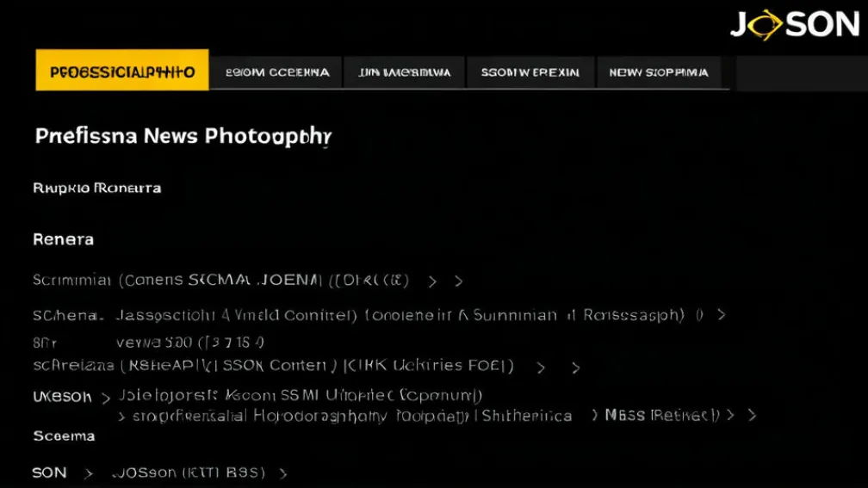
Task: Click the News Photography page heading
Action: [183, 136]
